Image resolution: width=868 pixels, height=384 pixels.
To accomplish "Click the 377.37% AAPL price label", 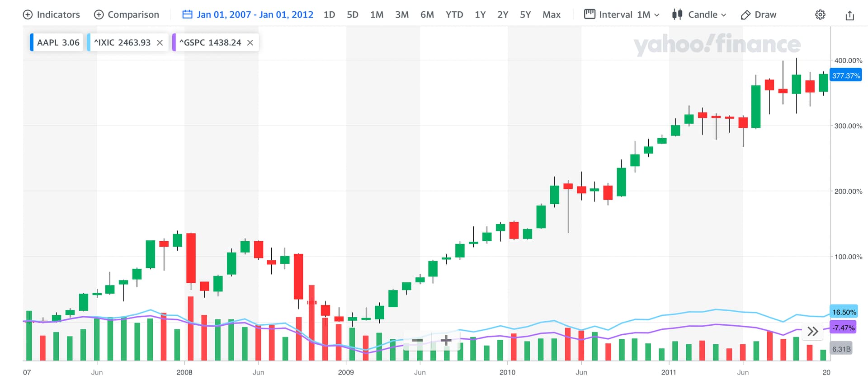I will (x=846, y=75).
